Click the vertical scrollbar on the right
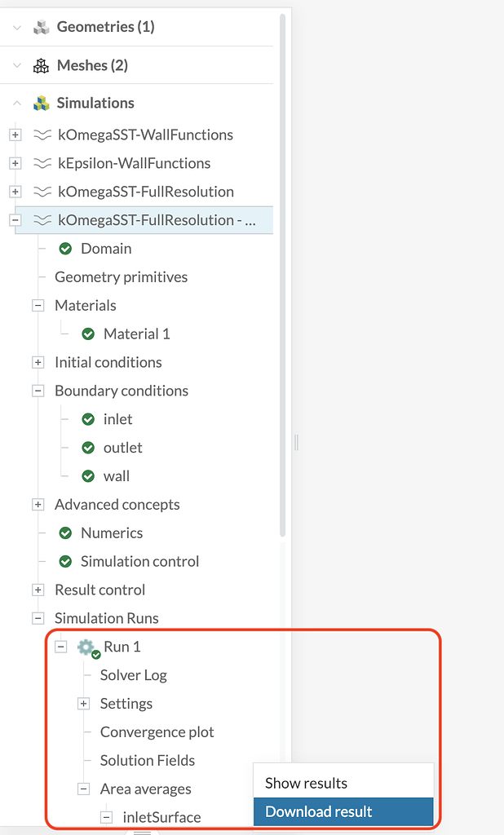504x835 pixels. (x=283, y=326)
